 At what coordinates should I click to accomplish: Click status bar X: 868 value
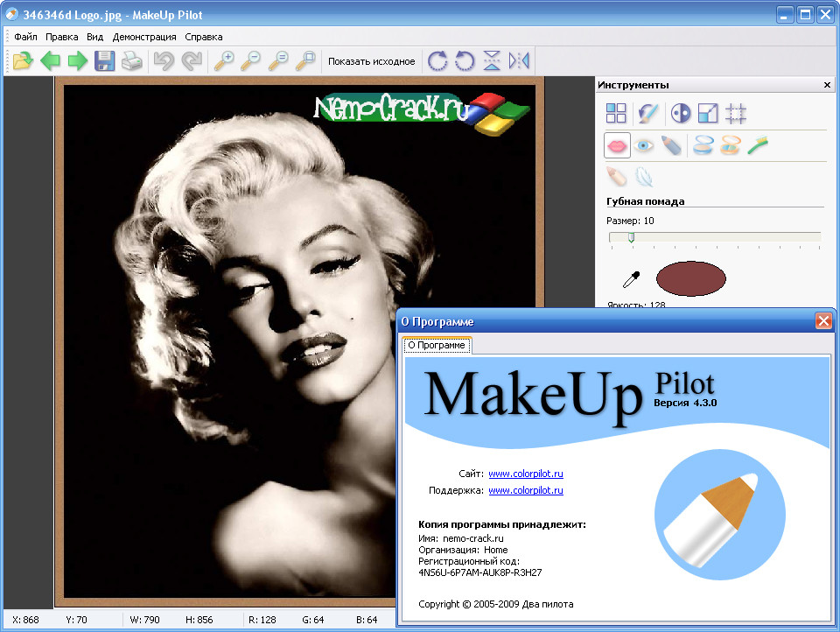[x=25, y=620]
